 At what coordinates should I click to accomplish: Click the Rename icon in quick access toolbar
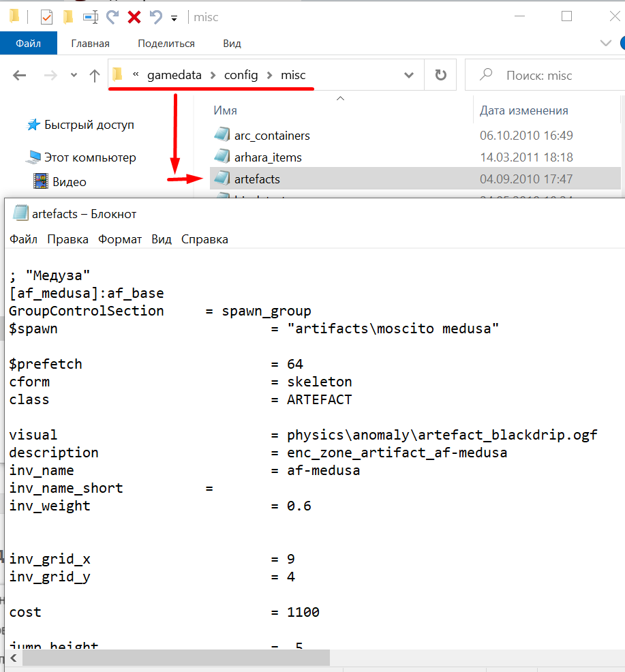coord(90,17)
